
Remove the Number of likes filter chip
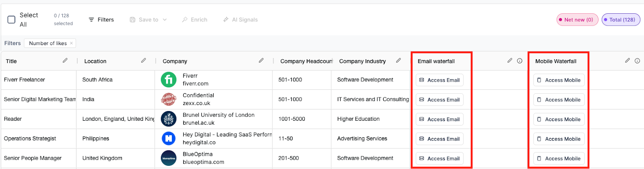tap(71, 43)
